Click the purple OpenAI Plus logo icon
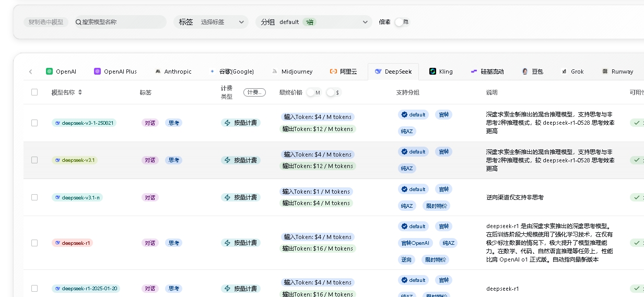This screenshot has height=297, width=644. pyautogui.click(x=97, y=72)
